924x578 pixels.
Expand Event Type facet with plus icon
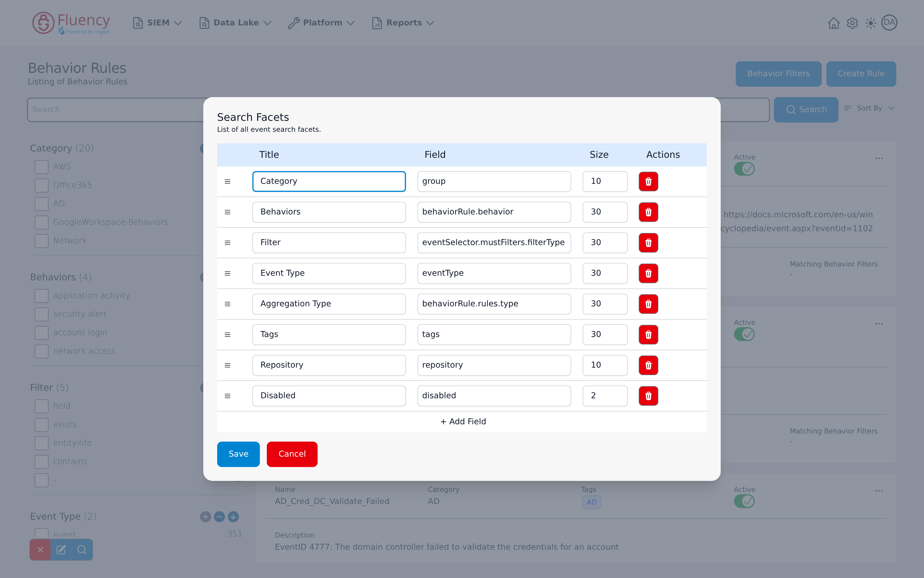click(x=205, y=517)
